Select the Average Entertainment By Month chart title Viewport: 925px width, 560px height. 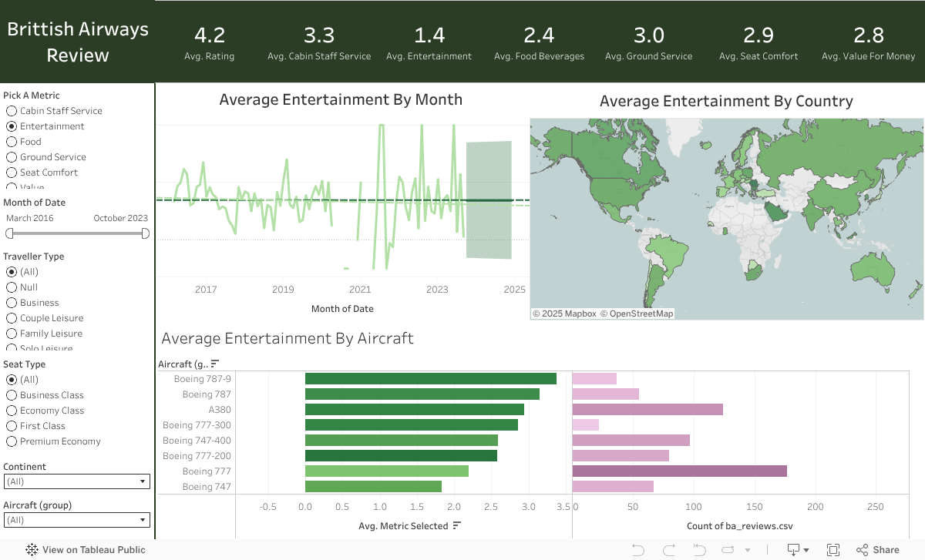coord(341,100)
